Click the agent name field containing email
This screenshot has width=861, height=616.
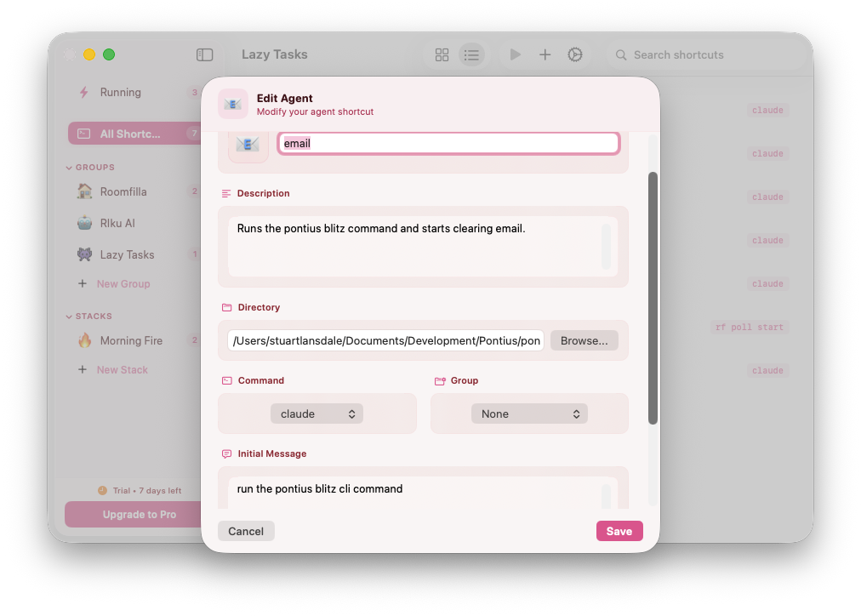click(448, 143)
